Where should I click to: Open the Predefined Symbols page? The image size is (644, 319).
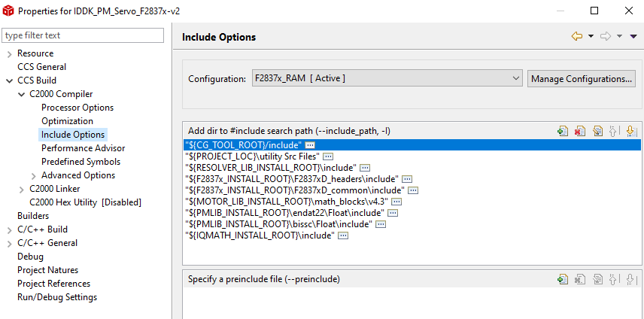click(x=80, y=162)
